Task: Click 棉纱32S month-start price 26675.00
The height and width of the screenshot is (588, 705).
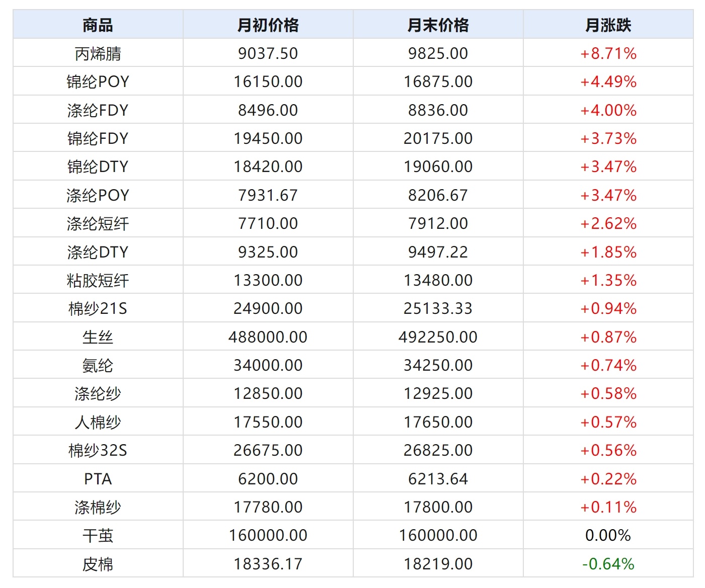Action: [268, 450]
